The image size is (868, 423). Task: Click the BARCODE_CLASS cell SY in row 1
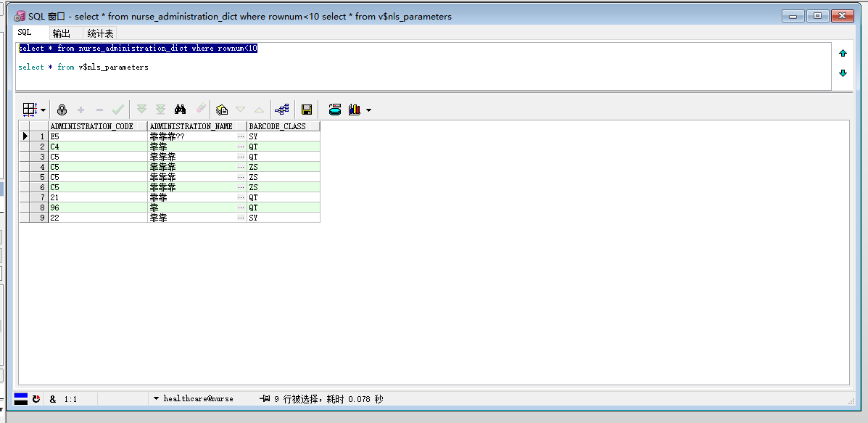(x=284, y=136)
